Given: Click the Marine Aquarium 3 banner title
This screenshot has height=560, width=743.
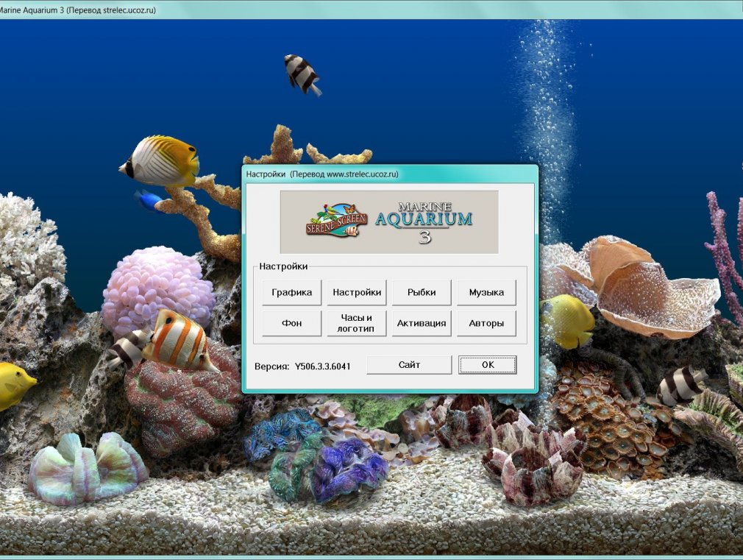Looking at the screenshot, I should pos(424,222).
